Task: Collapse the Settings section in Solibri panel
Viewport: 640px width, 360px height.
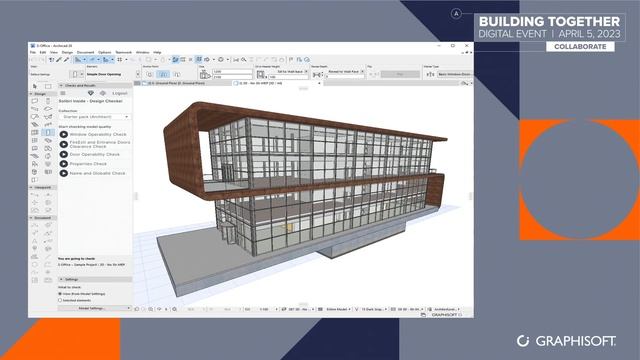Action: (95, 280)
